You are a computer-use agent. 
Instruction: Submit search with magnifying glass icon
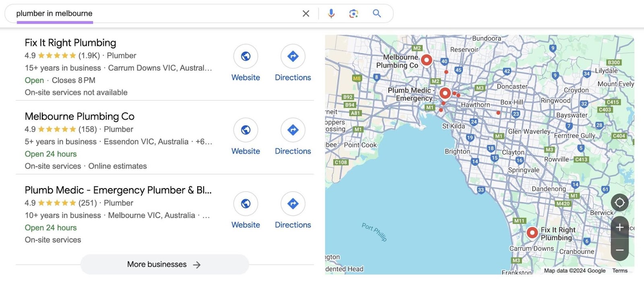point(377,13)
